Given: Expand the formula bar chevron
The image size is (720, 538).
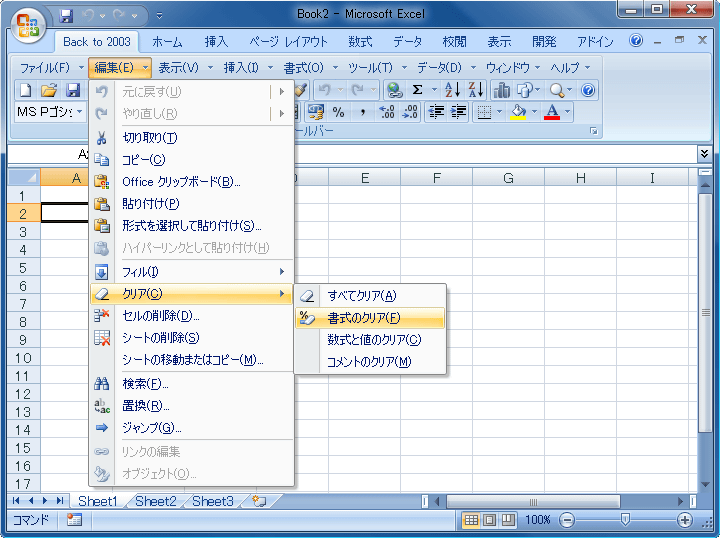Looking at the screenshot, I should [x=704, y=153].
